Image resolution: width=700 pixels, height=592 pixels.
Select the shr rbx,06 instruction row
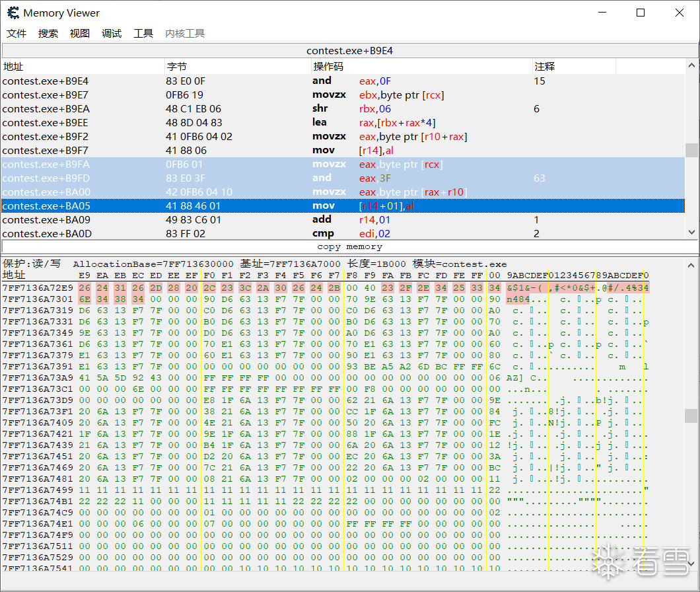(x=343, y=108)
